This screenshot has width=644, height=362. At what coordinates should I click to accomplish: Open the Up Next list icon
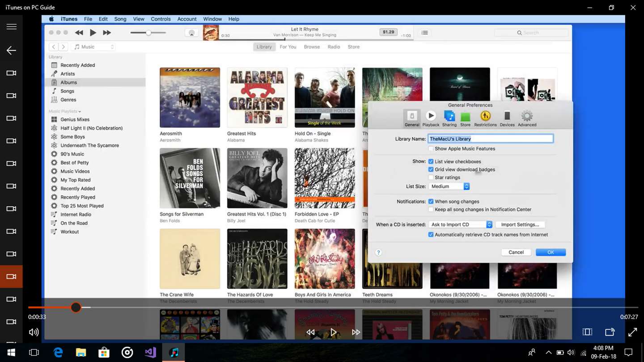tap(425, 33)
